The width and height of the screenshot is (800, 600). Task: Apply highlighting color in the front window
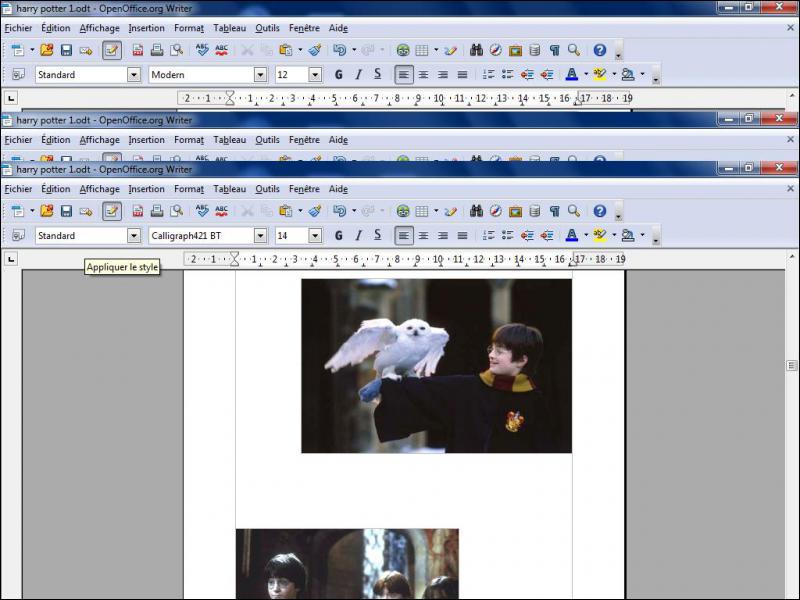[600, 235]
